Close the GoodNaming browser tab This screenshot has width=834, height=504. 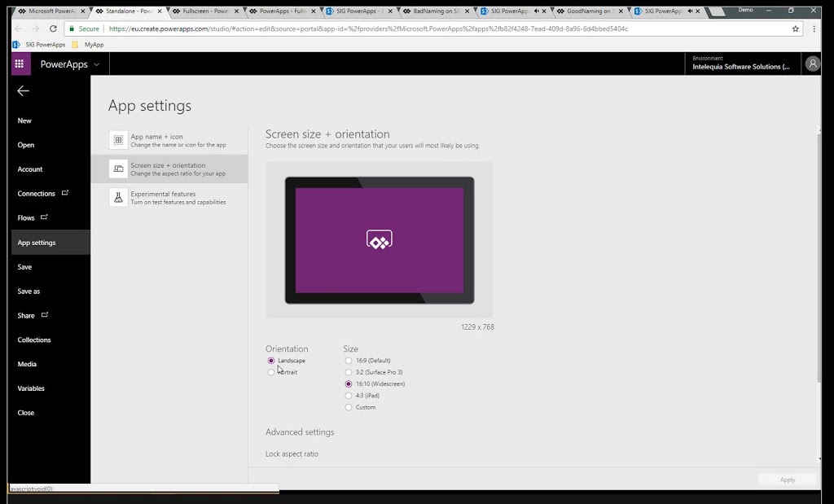621,11
